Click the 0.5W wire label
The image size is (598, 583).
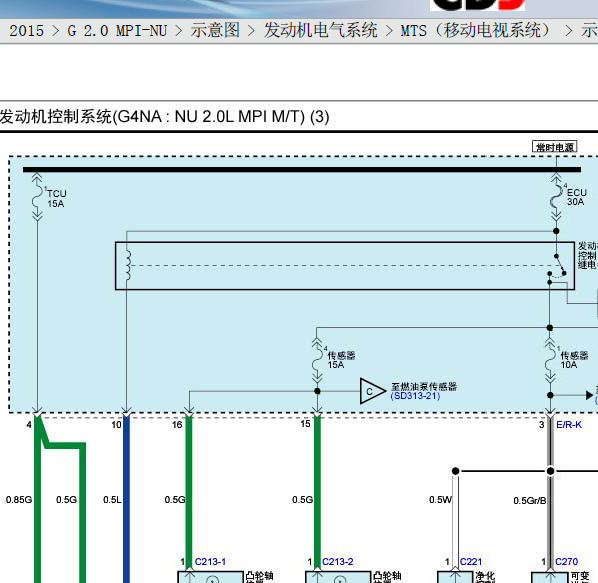pos(440,499)
